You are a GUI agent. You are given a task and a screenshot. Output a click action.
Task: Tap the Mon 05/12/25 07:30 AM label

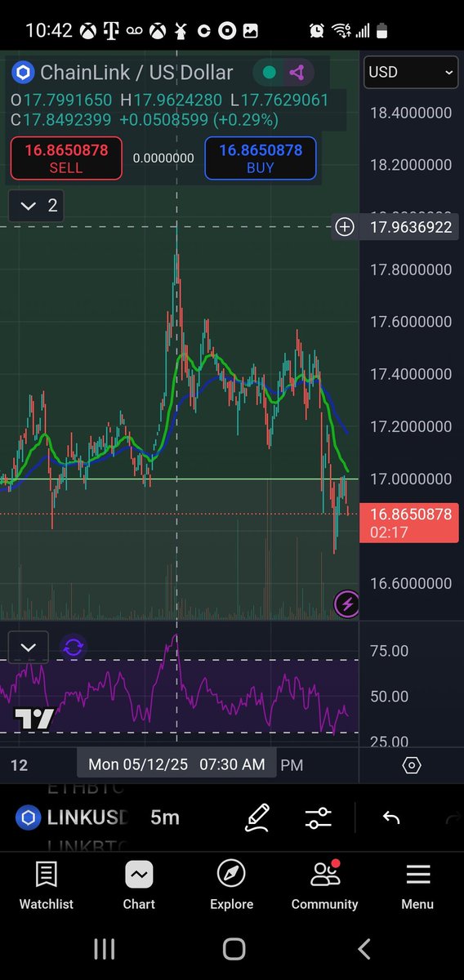(177, 764)
